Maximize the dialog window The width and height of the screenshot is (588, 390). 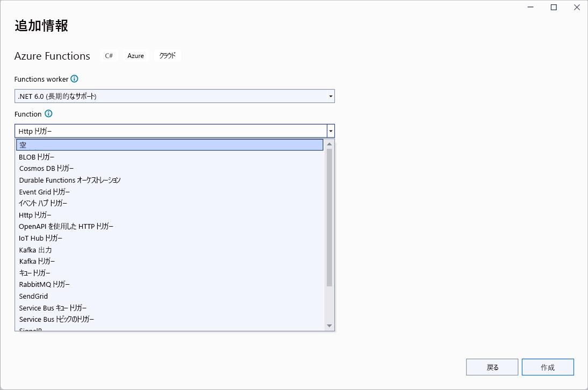pyautogui.click(x=554, y=7)
